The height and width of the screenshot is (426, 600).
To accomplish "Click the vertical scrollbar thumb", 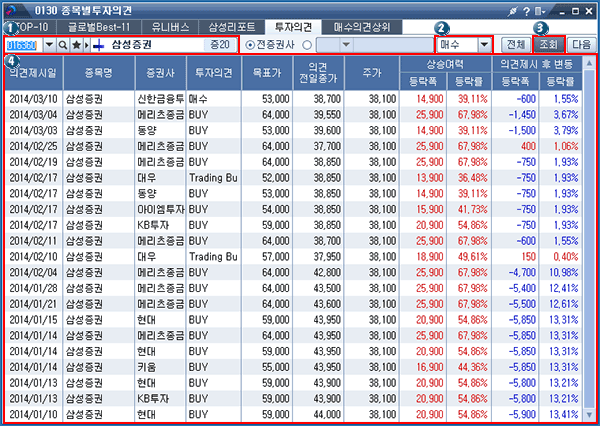I will [589, 238].
